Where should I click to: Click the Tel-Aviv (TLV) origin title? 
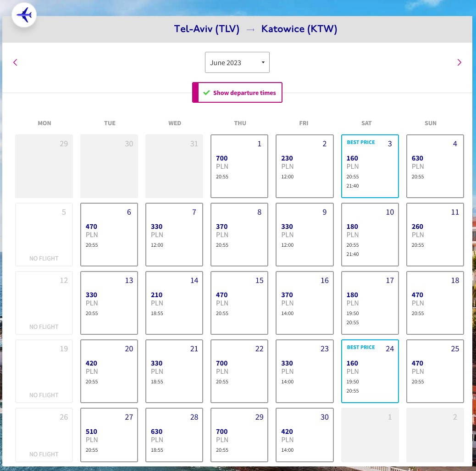[x=207, y=29]
